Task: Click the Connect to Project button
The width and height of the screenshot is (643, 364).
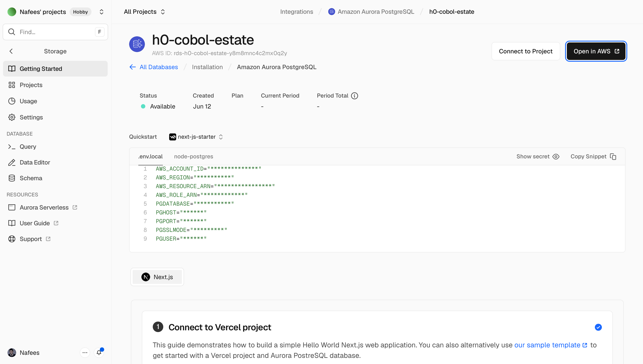Action: [x=526, y=51]
